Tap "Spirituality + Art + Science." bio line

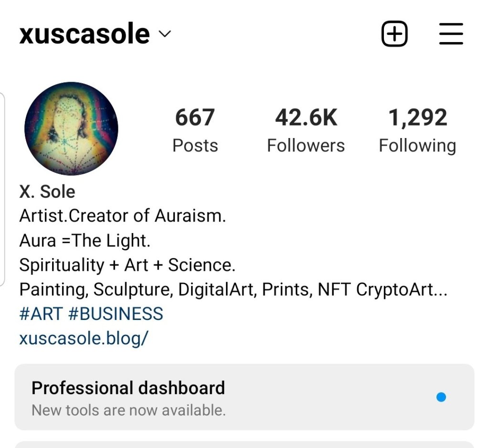(127, 265)
